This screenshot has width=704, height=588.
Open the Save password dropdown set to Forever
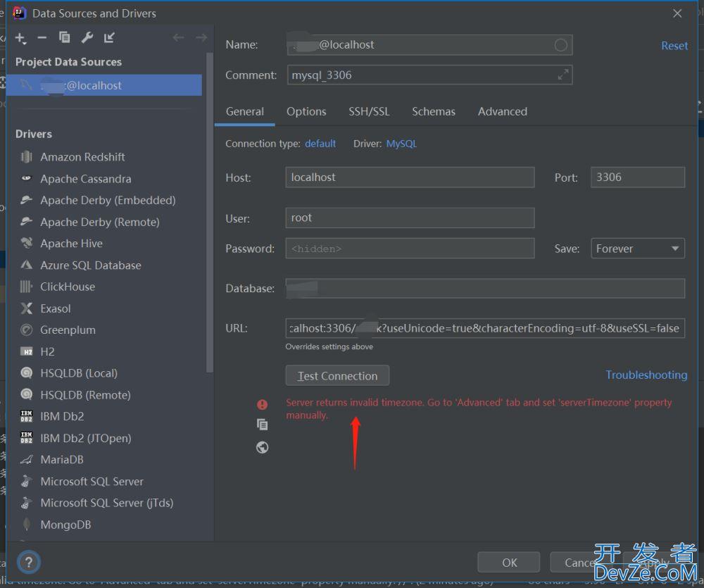[x=638, y=249]
